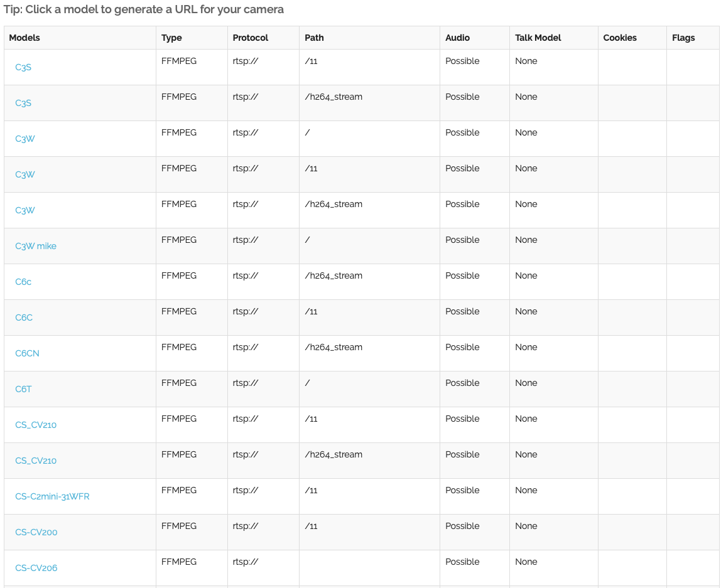The image size is (726, 588).
Task: Click the Talk Model column header
Action: pos(538,38)
